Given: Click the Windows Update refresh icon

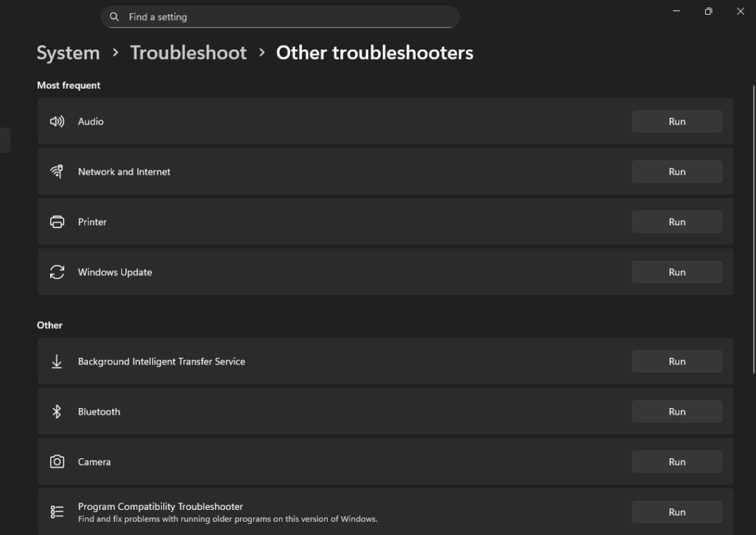Looking at the screenshot, I should pos(57,272).
